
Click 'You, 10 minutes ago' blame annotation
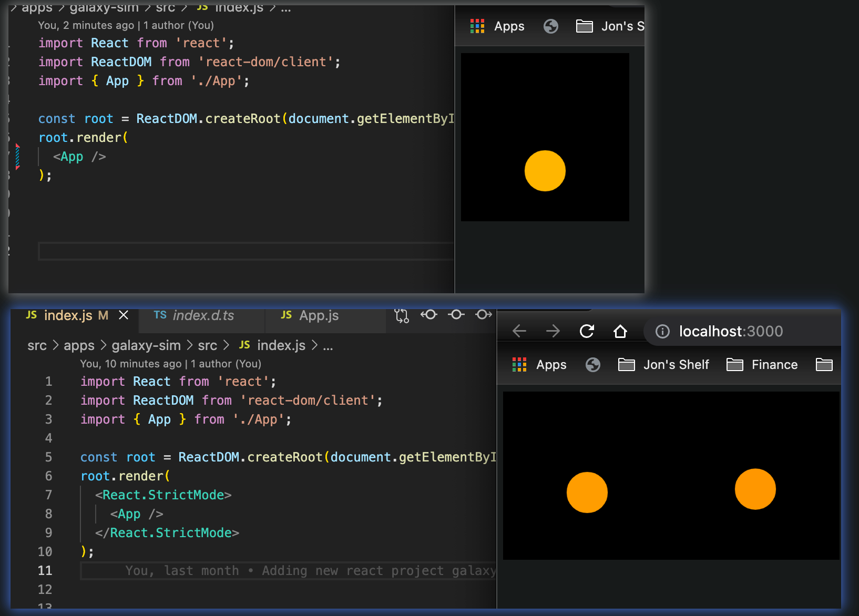pos(170,364)
